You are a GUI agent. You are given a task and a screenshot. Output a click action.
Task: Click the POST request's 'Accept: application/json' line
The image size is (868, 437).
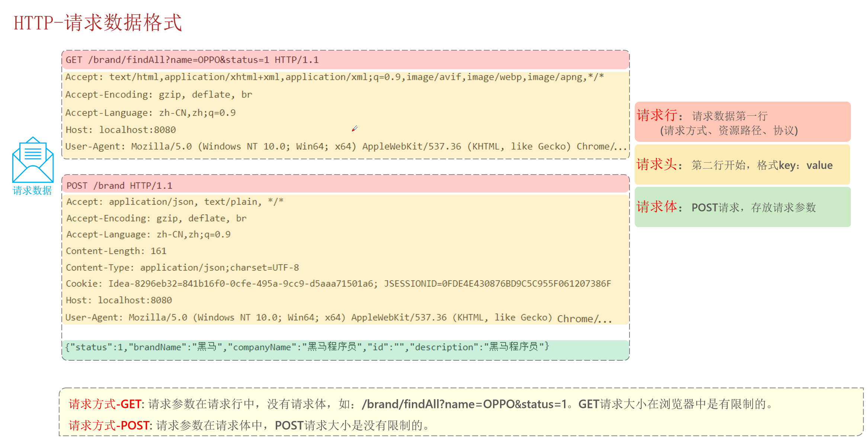point(175,202)
